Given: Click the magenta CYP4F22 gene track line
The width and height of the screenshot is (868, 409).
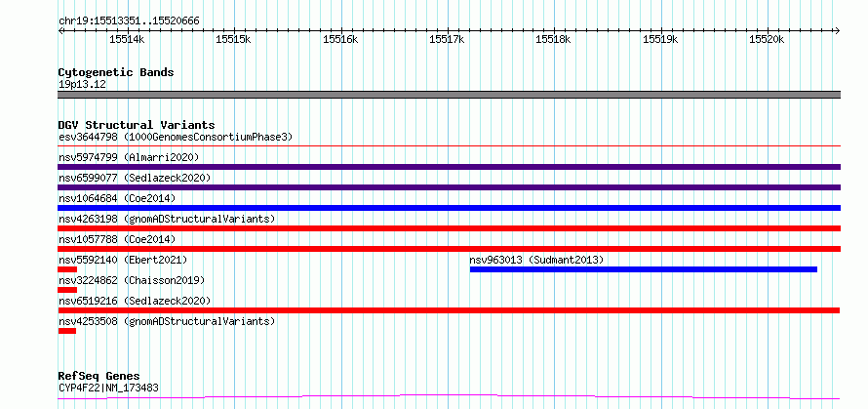Looking at the screenshot, I should (x=449, y=396).
